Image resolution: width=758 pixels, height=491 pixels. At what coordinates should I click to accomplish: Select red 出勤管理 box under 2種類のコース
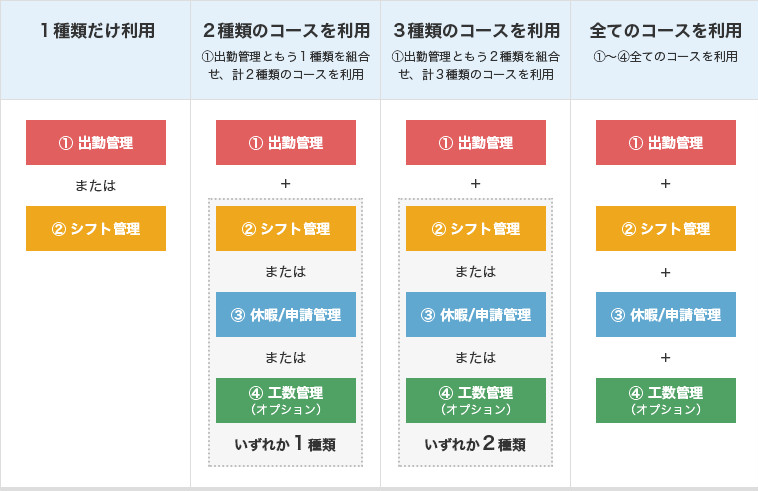pyautogui.click(x=286, y=143)
